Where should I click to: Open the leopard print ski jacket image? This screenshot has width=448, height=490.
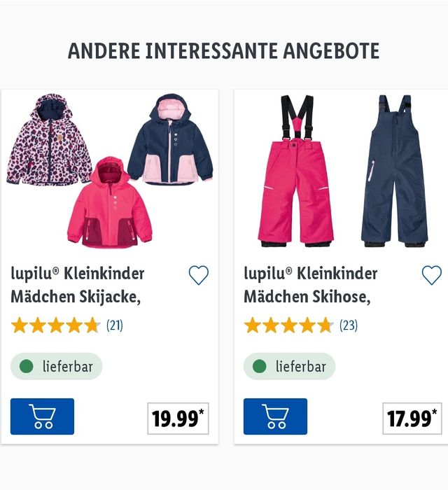point(48,139)
